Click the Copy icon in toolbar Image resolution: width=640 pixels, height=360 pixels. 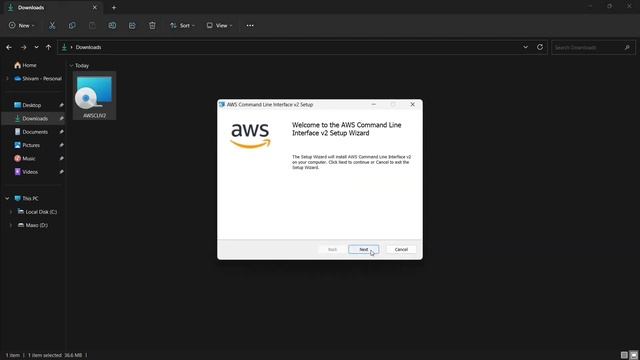(x=72, y=25)
